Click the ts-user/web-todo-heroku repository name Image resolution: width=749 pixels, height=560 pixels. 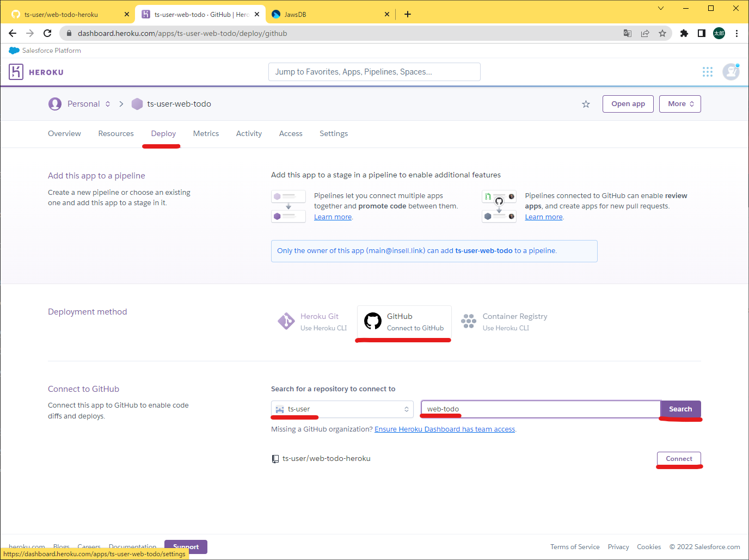327,459
